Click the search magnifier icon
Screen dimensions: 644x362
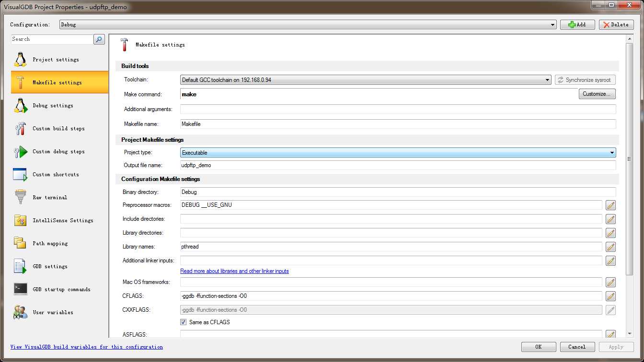click(99, 39)
